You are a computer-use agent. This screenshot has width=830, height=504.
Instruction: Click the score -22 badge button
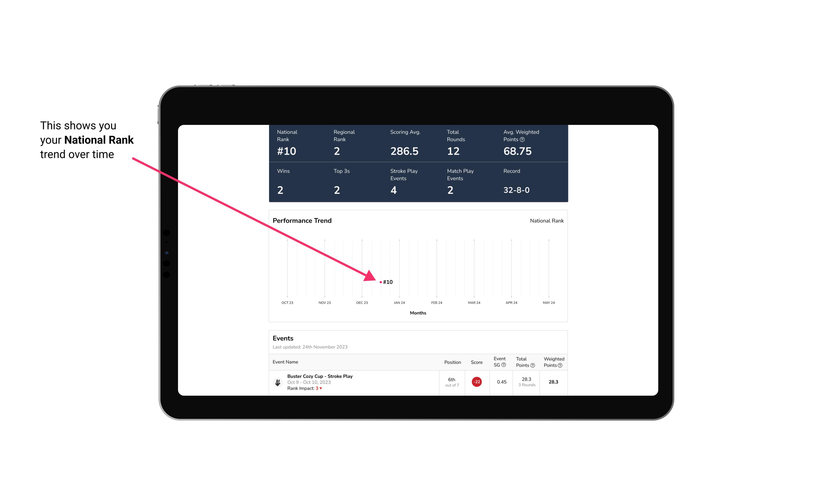pos(476,381)
